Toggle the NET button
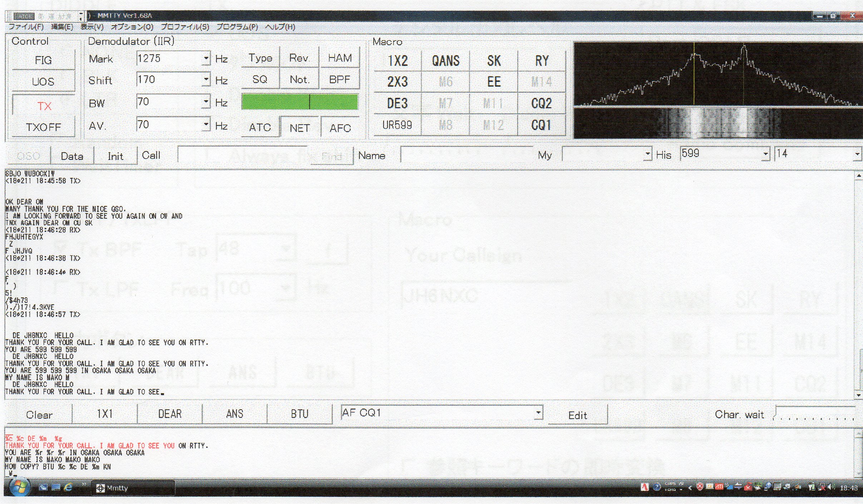This screenshot has height=504, width=863. tap(300, 128)
